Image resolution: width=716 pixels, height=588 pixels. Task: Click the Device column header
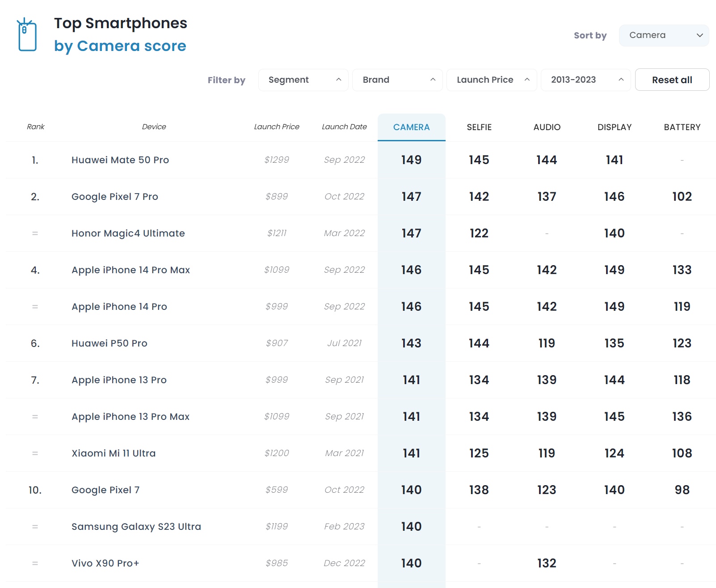[x=154, y=127]
